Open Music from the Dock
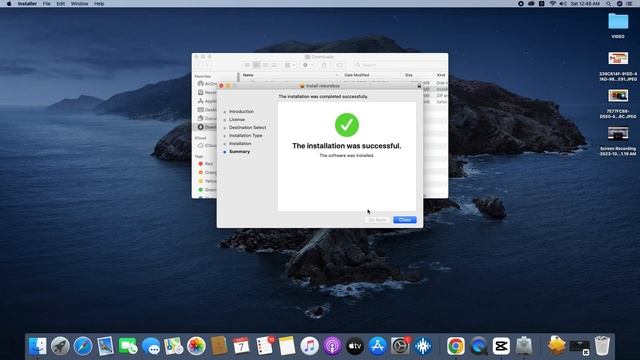 310,346
